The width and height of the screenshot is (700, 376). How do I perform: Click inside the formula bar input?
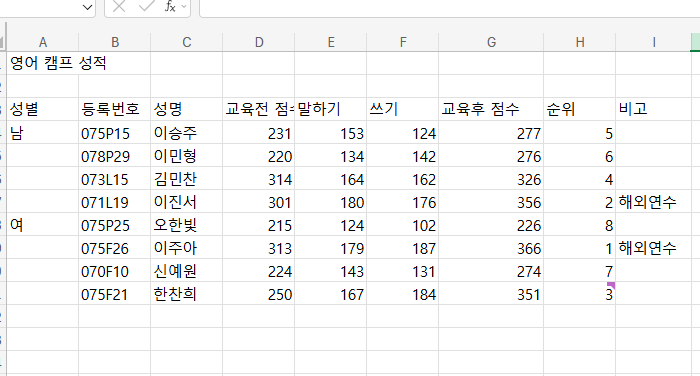pyautogui.click(x=450, y=8)
